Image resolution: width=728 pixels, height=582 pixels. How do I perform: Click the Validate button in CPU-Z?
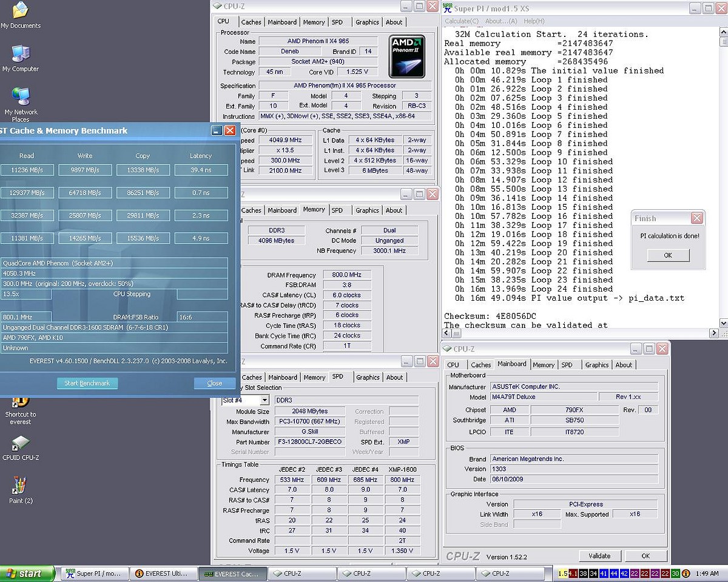599,556
